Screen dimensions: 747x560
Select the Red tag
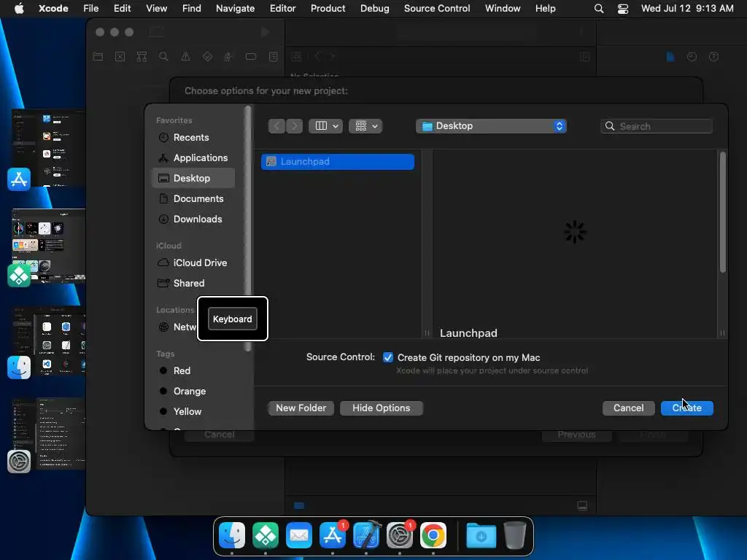click(x=181, y=370)
